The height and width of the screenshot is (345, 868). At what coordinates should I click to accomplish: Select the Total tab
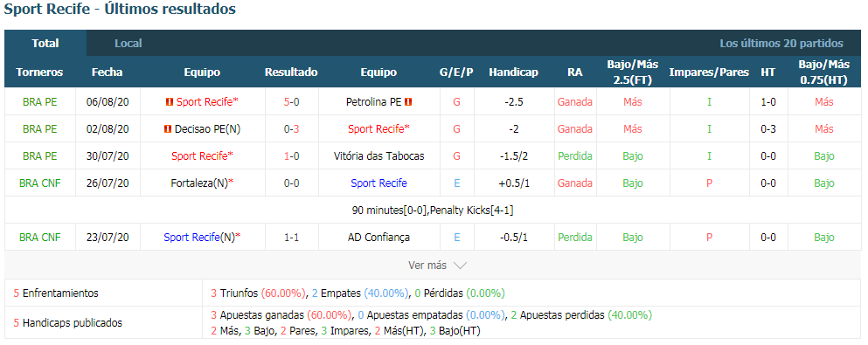point(45,43)
